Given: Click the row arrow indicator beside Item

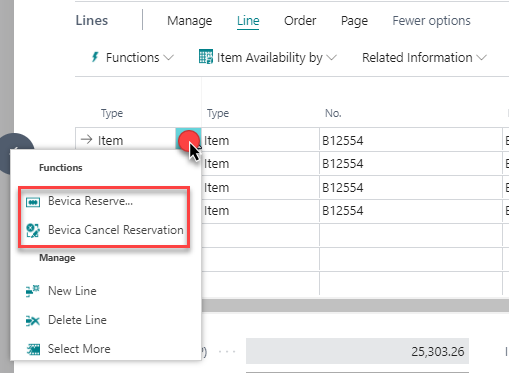Looking at the screenshot, I should pyautogui.click(x=86, y=139).
